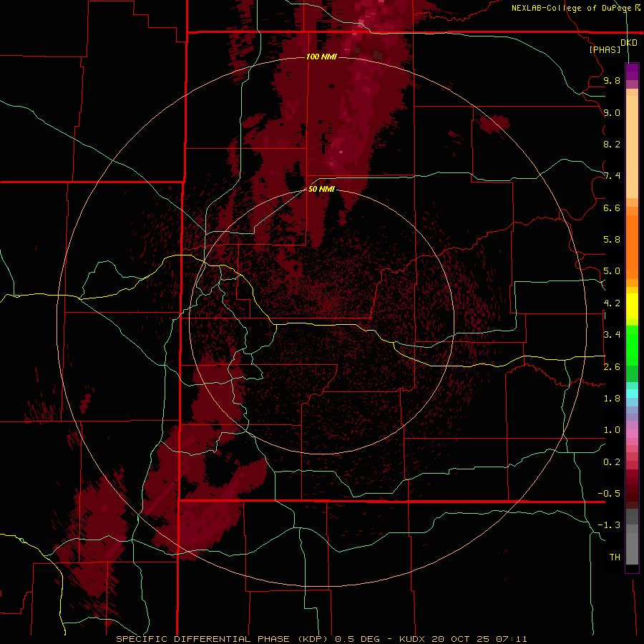Click the Specific Differential Phase (KDP) caption
The height and width of the screenshot is (644, 644).
pos(221,639)
